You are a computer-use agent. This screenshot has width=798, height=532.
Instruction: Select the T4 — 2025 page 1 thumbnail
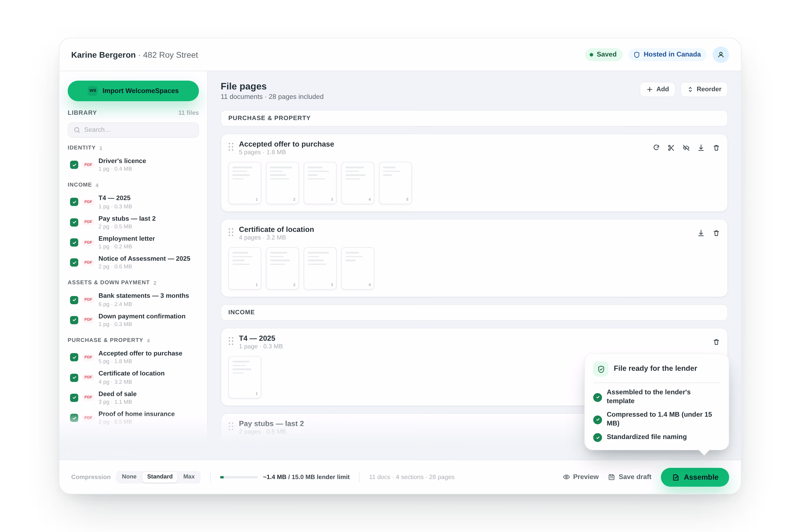pos(245,377)
